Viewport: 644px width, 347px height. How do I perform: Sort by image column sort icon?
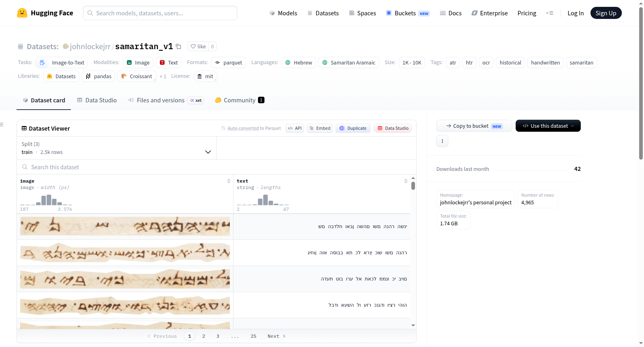coord(229,181)
